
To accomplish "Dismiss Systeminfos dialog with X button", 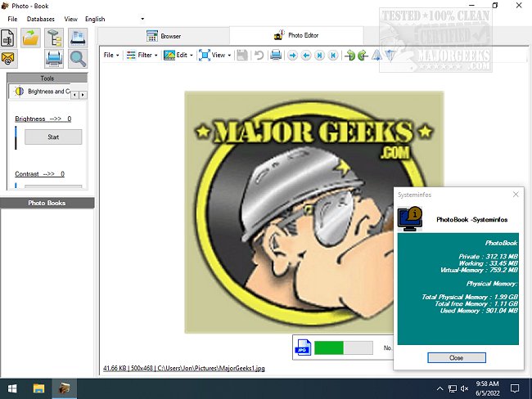I will (x=516, y=195).
